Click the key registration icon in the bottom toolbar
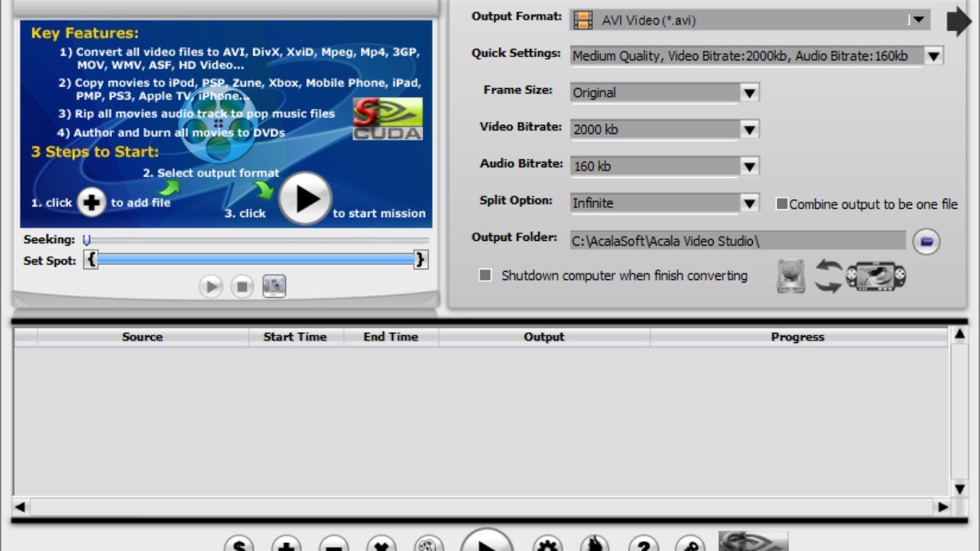 tap(690, 543)
